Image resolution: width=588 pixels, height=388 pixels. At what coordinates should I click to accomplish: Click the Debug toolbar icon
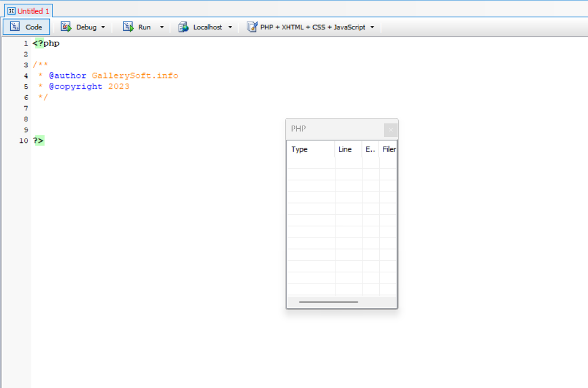click(66, 27)
